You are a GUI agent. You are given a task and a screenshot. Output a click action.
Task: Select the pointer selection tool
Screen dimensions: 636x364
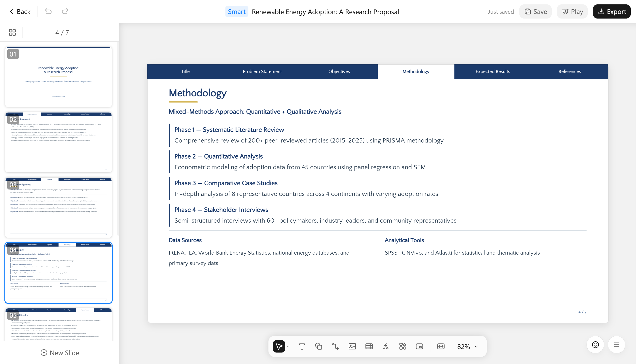pyautogui.click(x=279, y=346)
